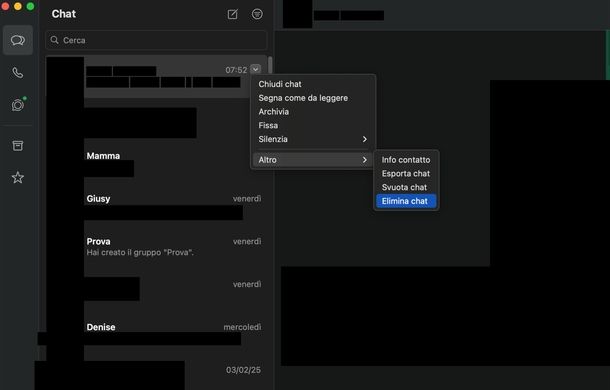Start a new chat with compose icon
Image resolution: width=610 pixels, height=390 pixels.
pos(232,14)
